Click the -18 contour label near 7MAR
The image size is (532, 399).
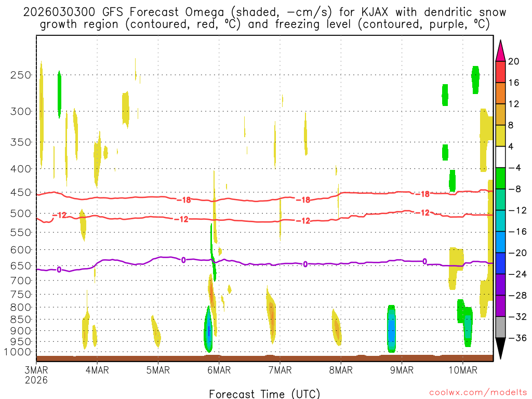tap(303, 200)
